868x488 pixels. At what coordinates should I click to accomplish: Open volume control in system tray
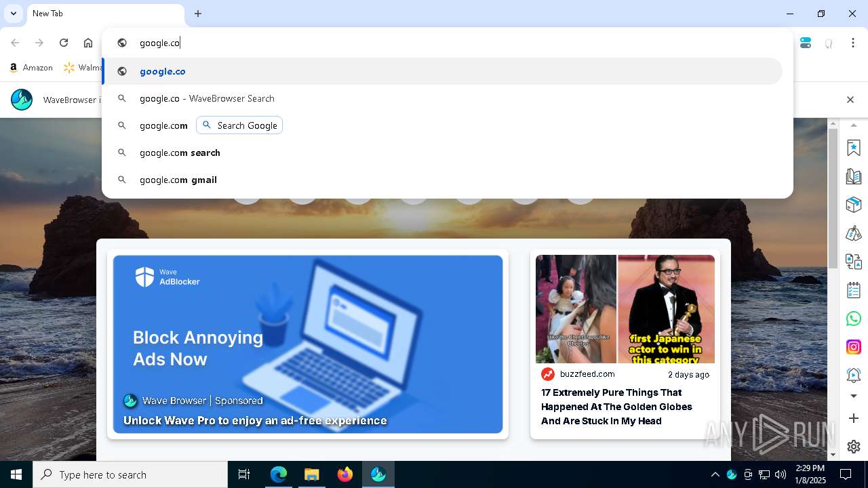[x=781, y=474]
